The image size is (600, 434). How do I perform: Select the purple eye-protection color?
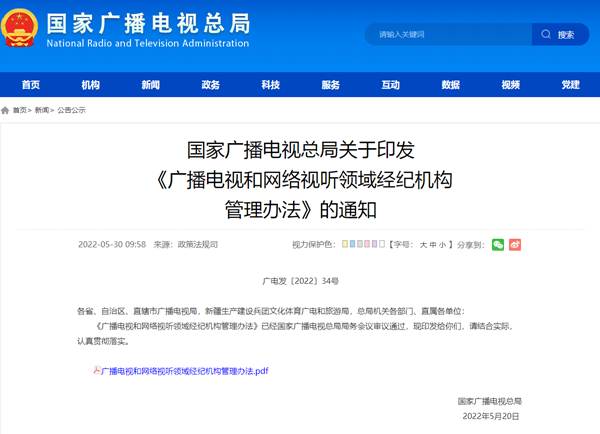(374, 244)
